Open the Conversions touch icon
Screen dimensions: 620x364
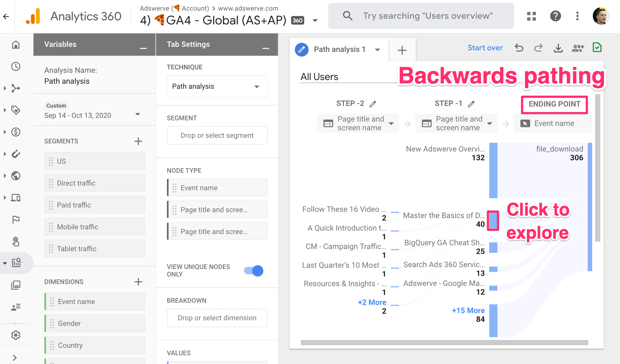[16, 242]
